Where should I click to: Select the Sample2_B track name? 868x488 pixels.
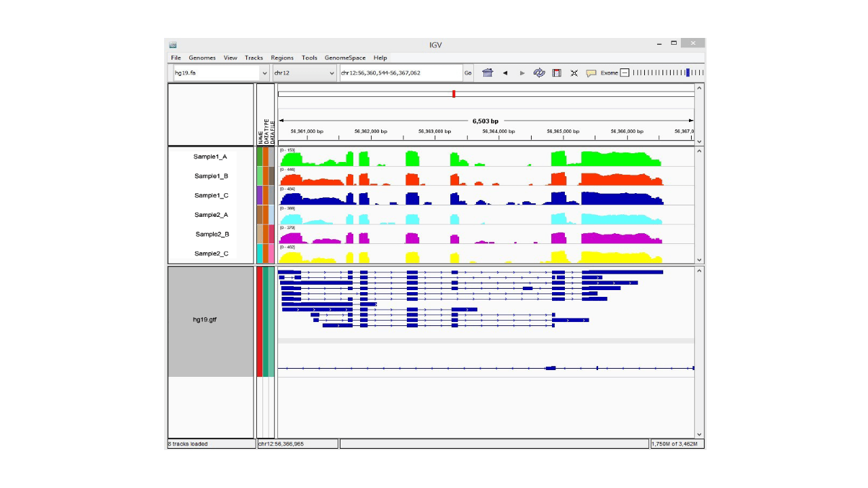(212, 234)
